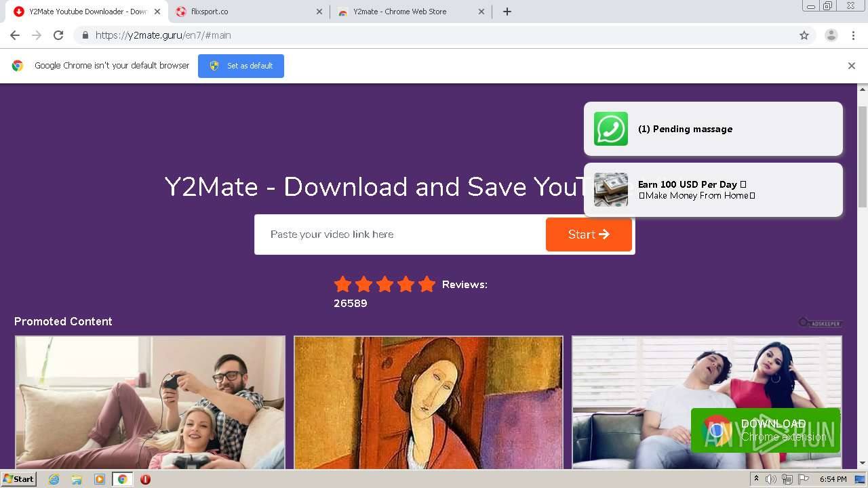Show hidden tray icons arrow
The height and width of the screenshot is (488, 868).
[756, 479]
